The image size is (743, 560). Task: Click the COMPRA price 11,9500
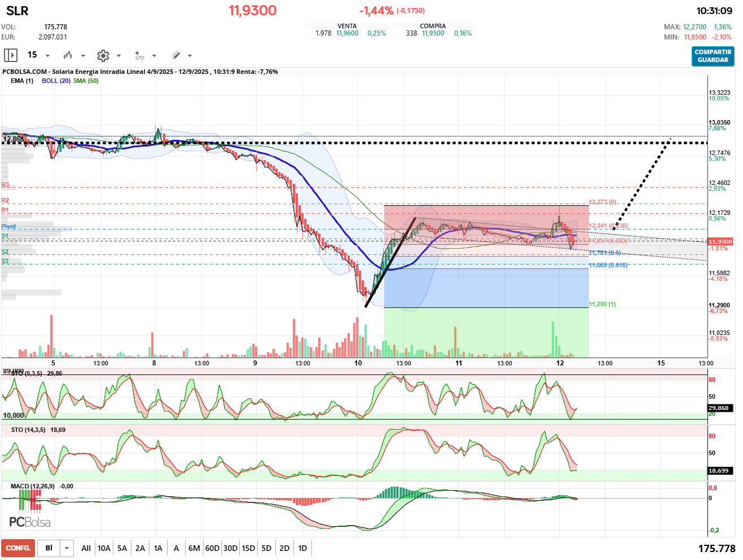tap(433, 33)
